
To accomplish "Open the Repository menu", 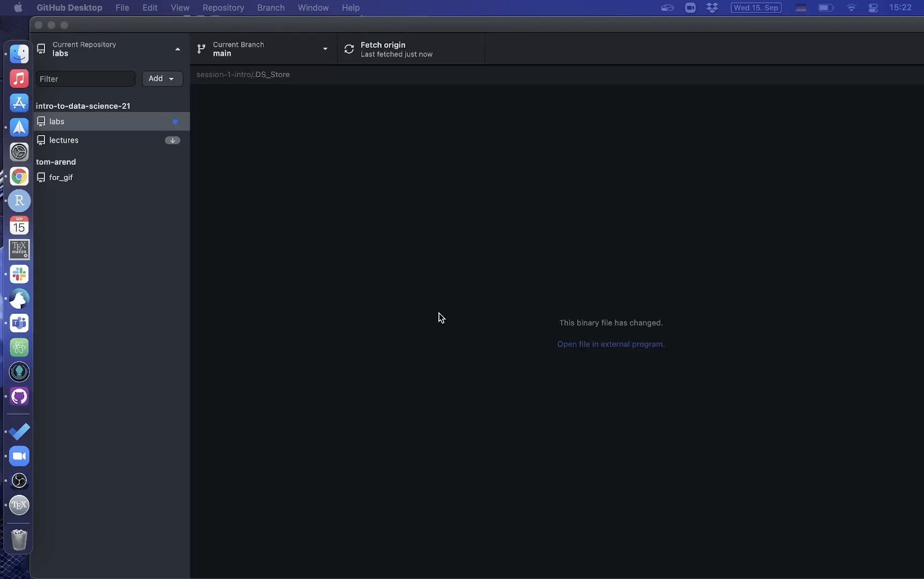I will (223, 8).
